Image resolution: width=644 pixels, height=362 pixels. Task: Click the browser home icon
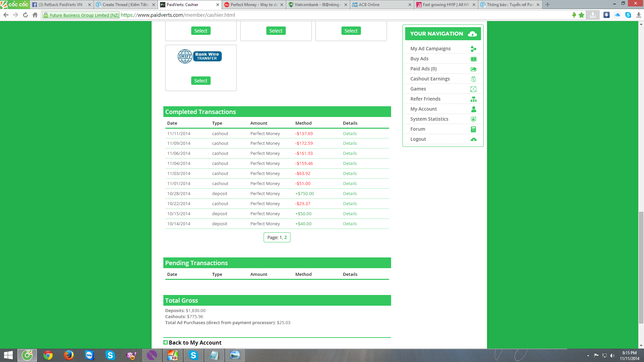click(x=35, y=15)
